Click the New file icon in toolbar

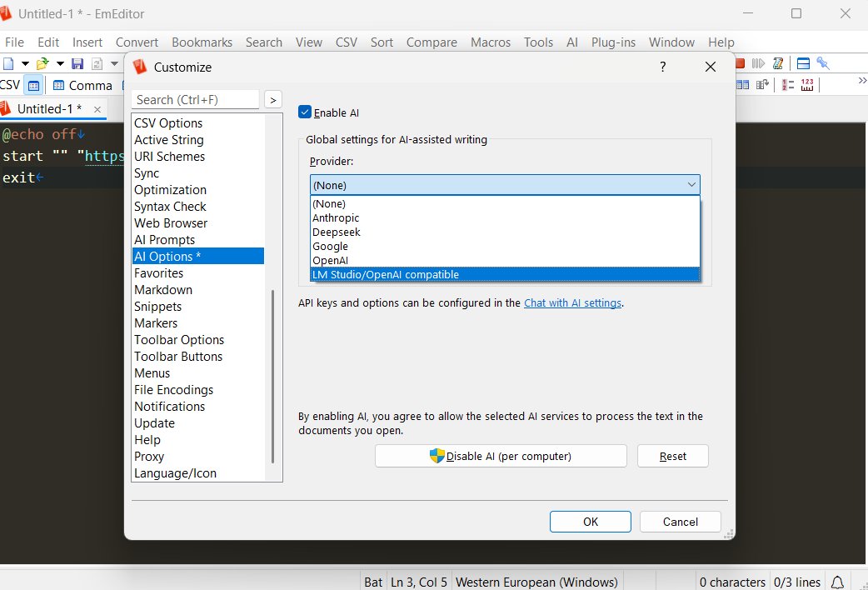[8, 63]
